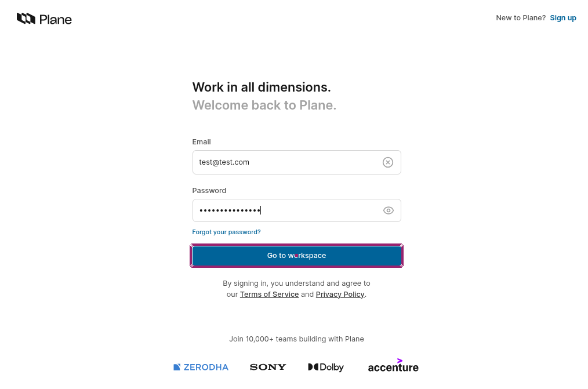Click the Plane logo in the header

[x=44, y=19]
